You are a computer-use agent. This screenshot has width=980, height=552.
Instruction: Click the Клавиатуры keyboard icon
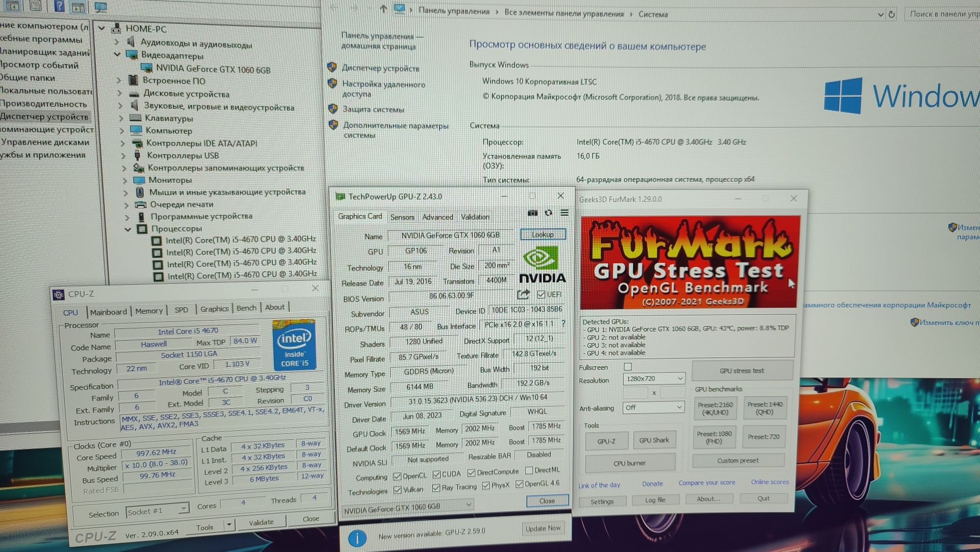136,118
